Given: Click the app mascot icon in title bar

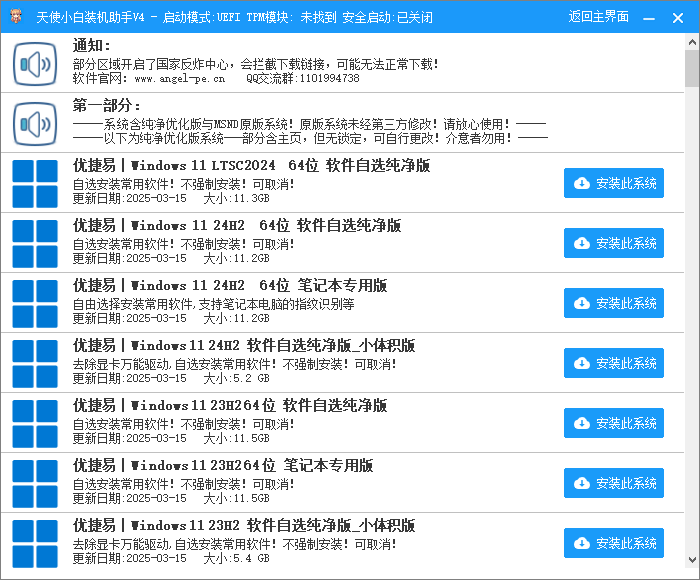Looking at the screenshot, I should [17, 16].
